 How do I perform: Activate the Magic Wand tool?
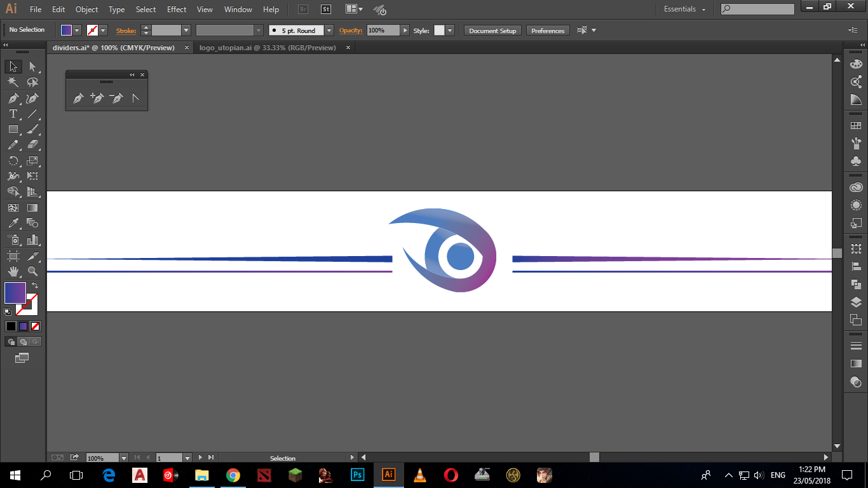(13, 82)
